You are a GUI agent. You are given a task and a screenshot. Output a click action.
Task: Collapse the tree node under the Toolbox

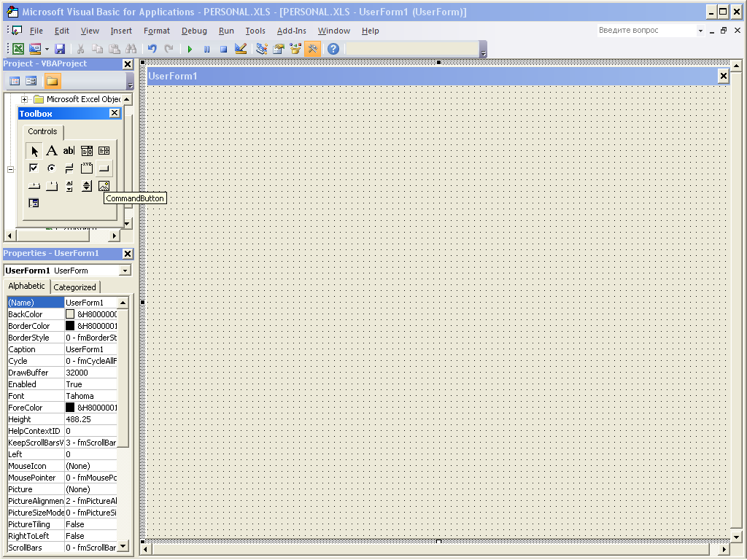10,169
